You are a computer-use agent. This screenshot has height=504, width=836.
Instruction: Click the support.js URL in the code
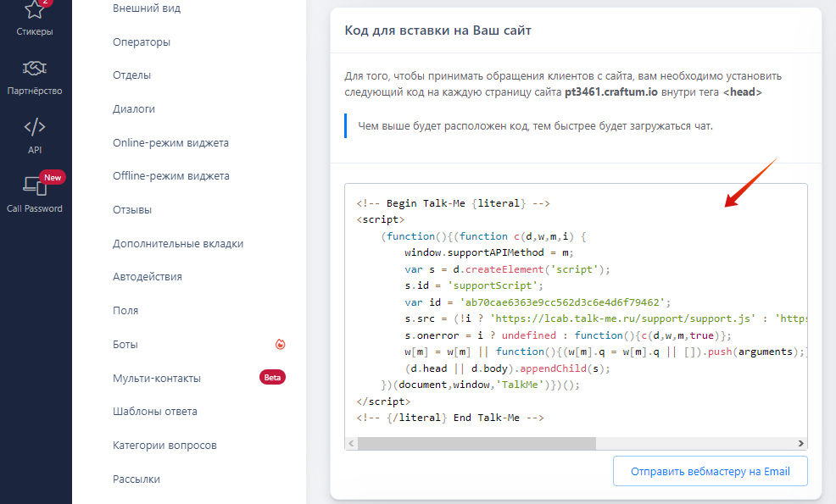622,318
